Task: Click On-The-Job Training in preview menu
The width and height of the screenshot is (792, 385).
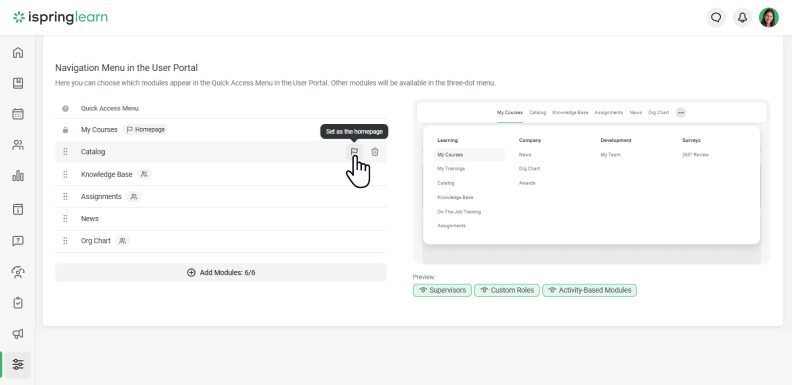Action: click(459, 212)
